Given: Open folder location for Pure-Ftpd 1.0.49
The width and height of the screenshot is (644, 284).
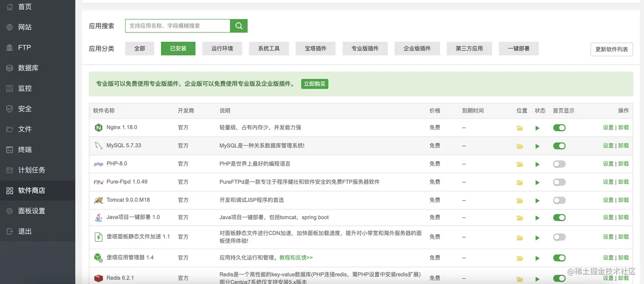Looking at the screenshot, I should point(520,182).
